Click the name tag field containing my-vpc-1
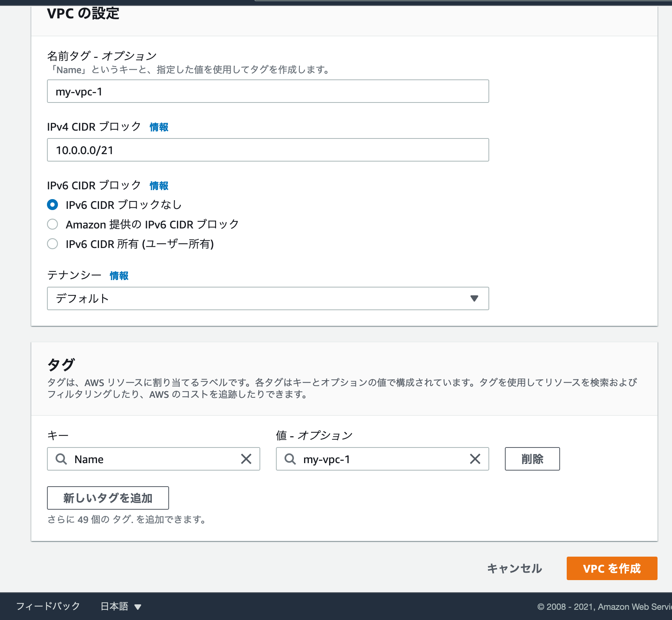The image size is (672, 620). [268, 91]
